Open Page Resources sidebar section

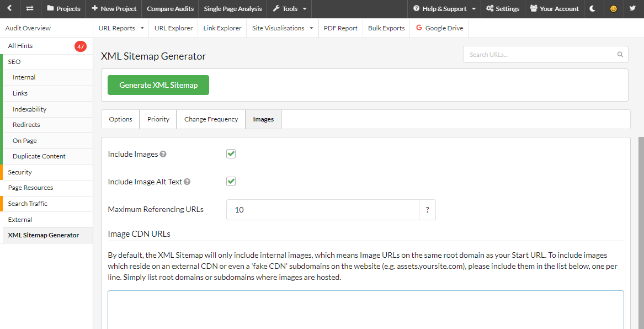point(47,188)
